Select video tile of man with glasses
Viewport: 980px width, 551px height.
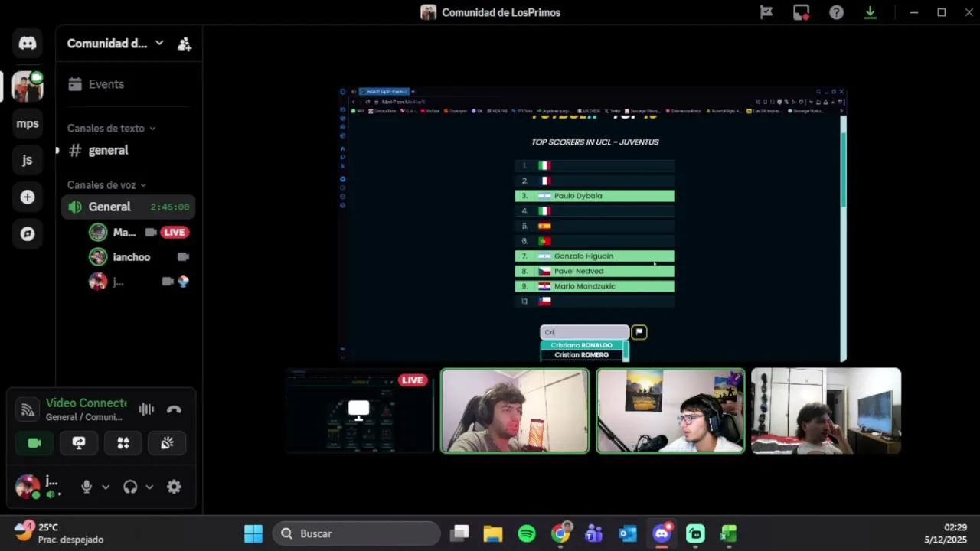tap(671, 411)
